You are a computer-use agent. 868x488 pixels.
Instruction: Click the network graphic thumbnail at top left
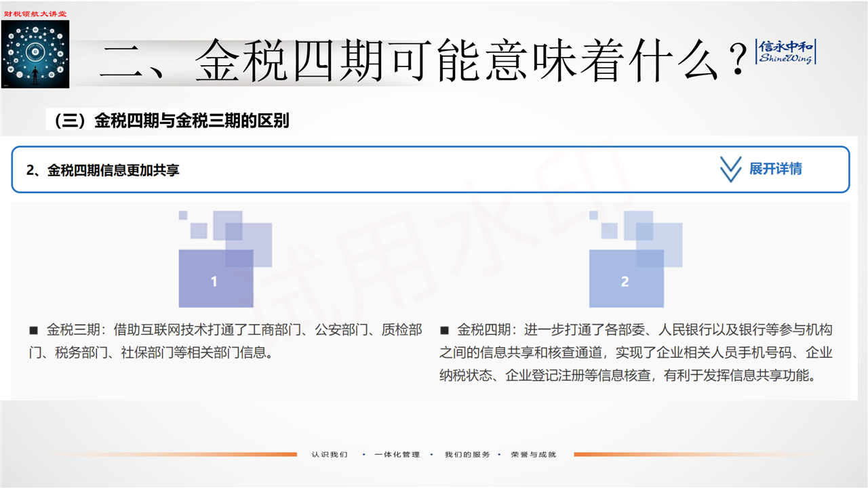(x=35, y=54)
